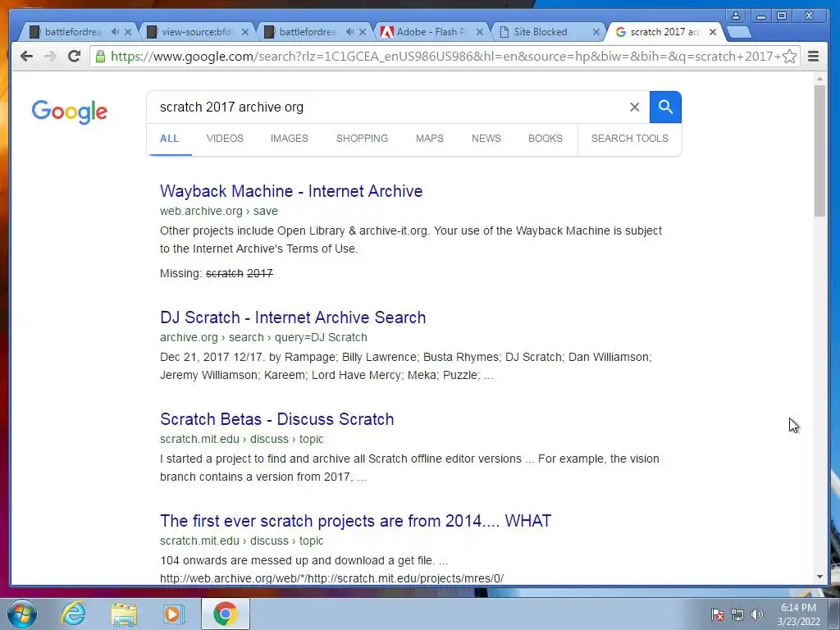
Task: Click the struck-through 'scratch 2017' missing text
Action: point(240,273)
